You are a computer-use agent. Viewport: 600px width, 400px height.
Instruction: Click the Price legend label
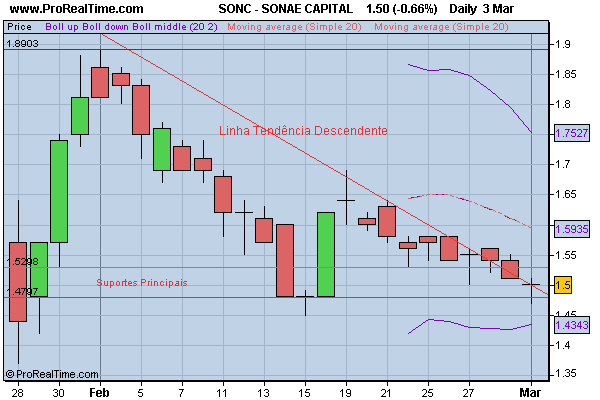[x=20, y=27]
